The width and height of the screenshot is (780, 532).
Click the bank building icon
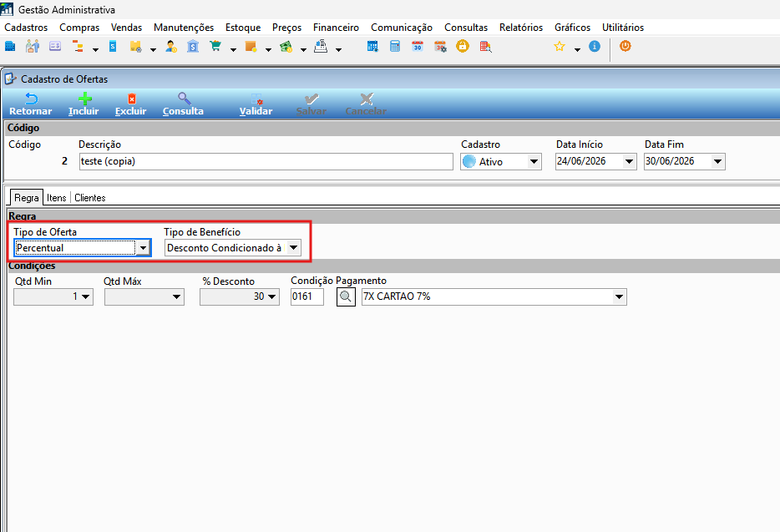pos(193,47)
